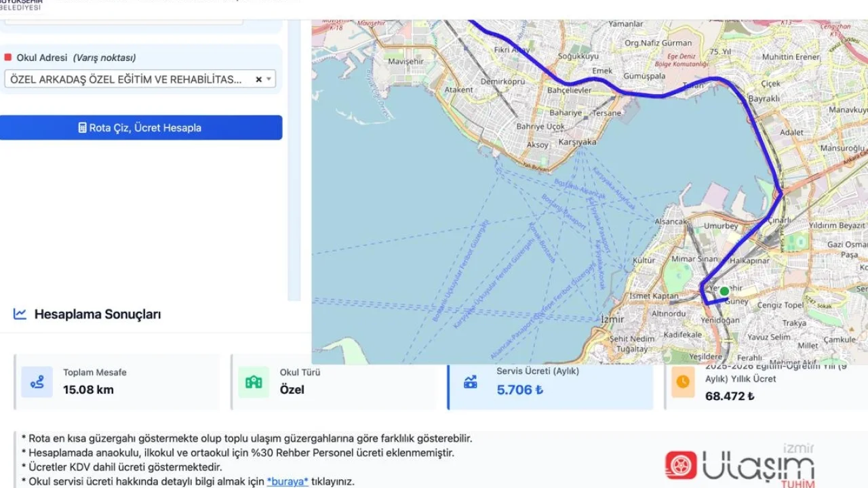868x488 pixels.
Task: Click the 15.08 km distance value
Action: tap(88, 390)
